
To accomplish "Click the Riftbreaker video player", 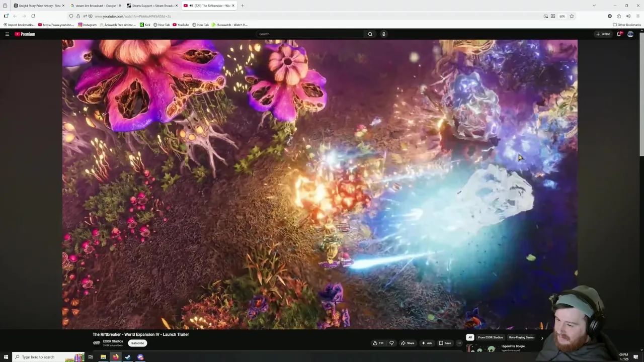I will pyautogui.click(x=319, y=185).
